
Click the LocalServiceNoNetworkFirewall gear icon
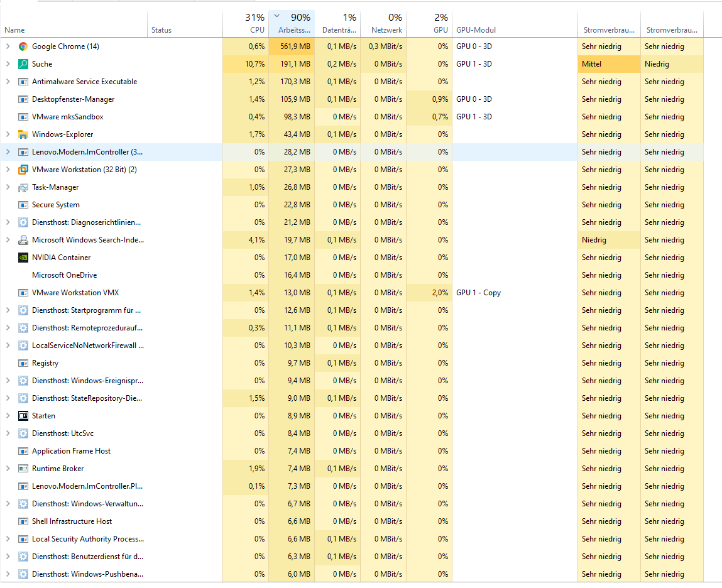point(23,346)
